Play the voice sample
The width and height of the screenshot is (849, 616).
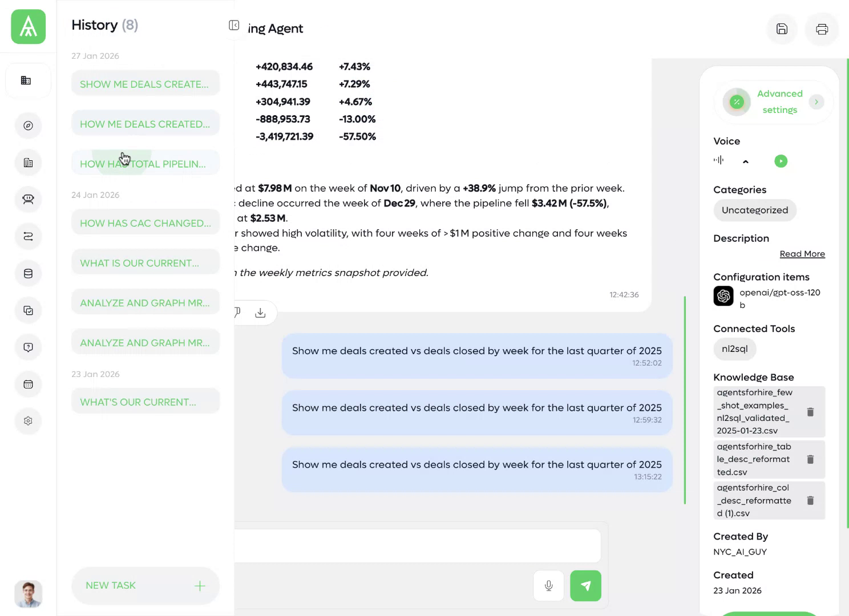[x=781, y=161]
